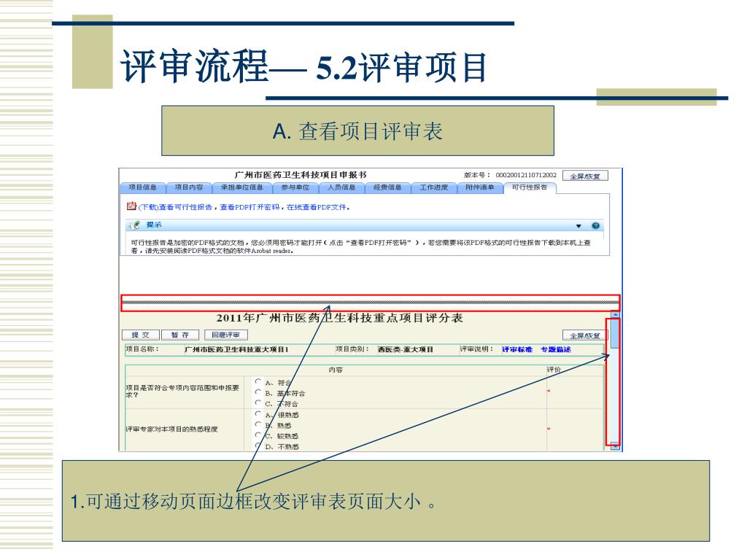The height and width of the screenshot is (560, 747).
Task: Click the 项目类别 label
Action: coord(352,349)
